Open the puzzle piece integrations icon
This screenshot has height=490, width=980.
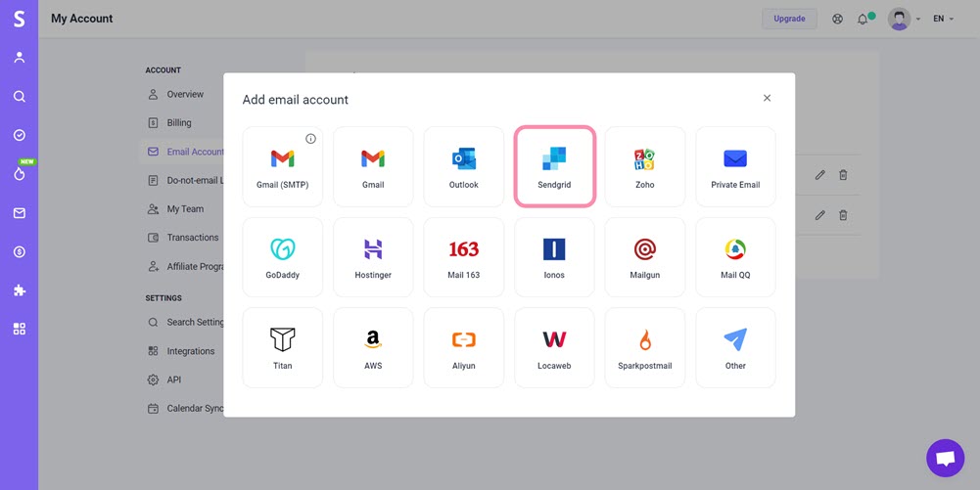(20, 290)
